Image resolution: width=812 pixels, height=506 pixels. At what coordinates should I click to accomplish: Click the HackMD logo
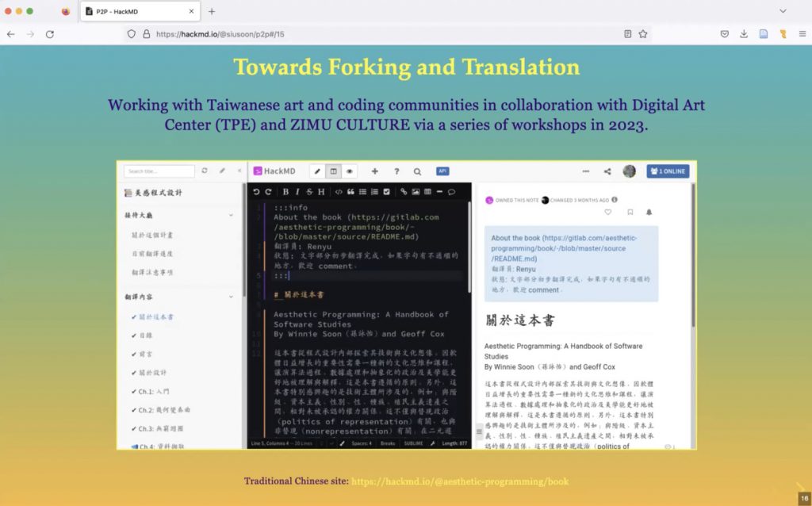click(274, 171)
